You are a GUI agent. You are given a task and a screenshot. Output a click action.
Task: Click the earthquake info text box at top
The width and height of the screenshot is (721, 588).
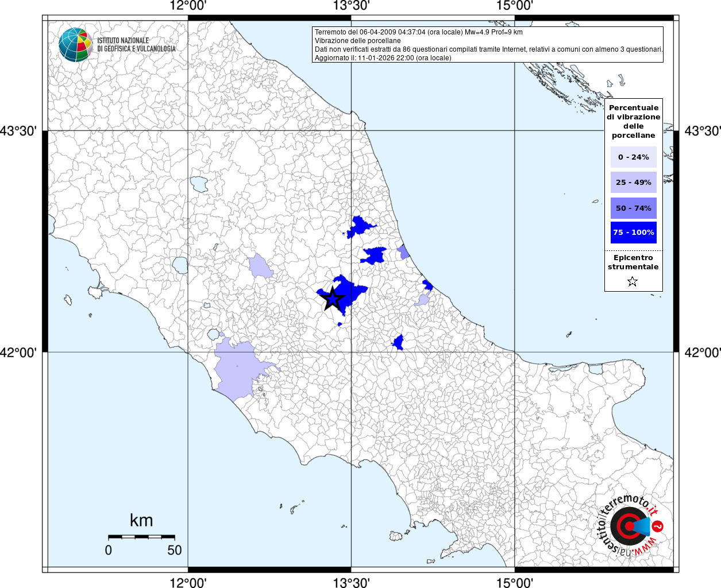(487, 45)
